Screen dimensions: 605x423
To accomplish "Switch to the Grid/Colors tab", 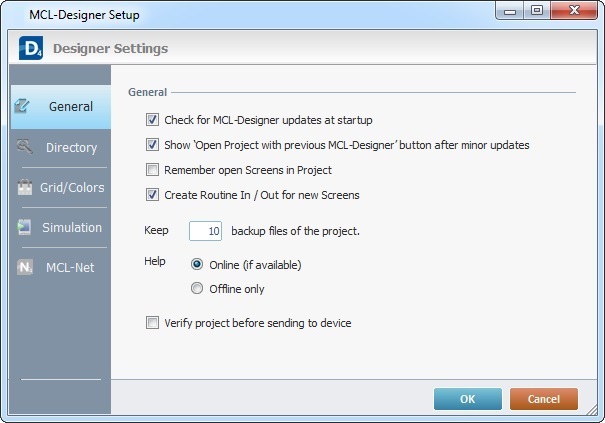I will (x=73, y=188).
